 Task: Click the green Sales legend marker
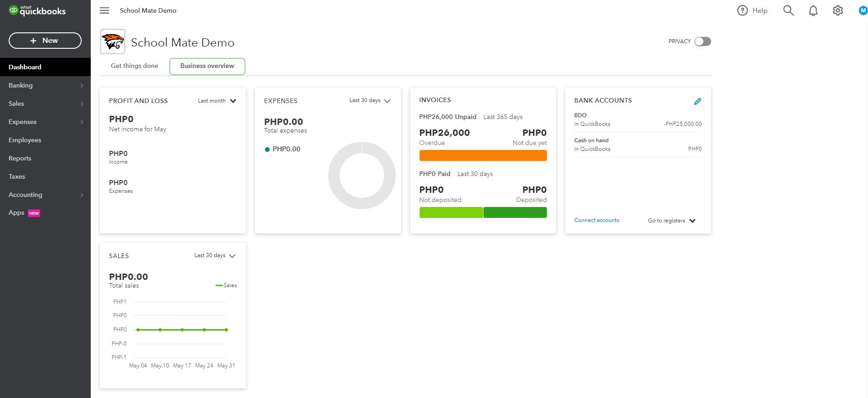219,285
